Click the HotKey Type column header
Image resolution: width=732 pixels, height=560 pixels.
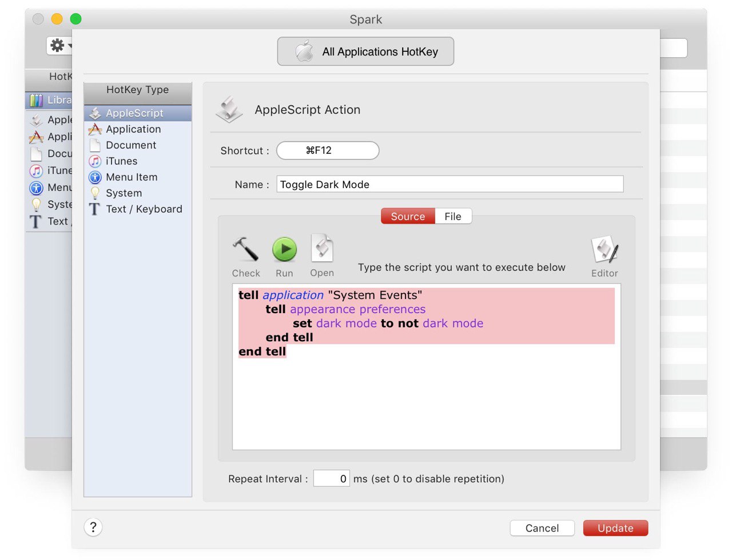click(138, 93)
